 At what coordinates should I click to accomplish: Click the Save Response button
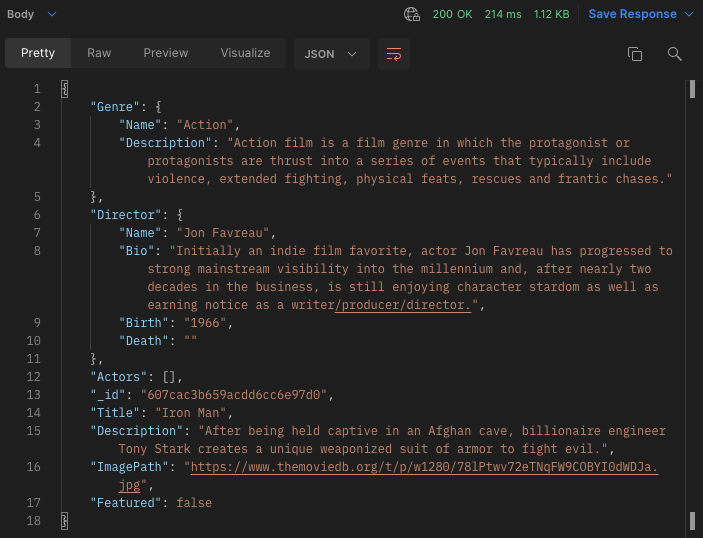(632, 14)
